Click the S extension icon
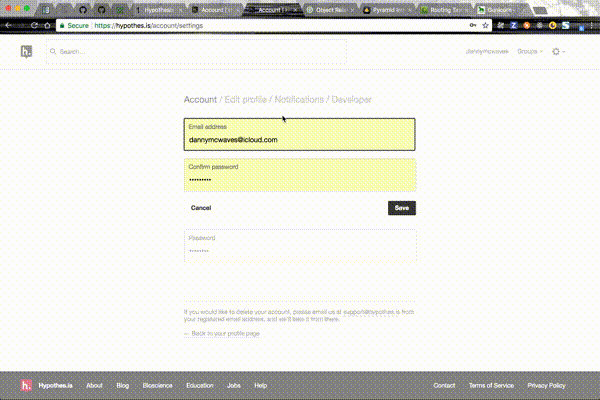Viewport: 600px width, 400px height. coord(566,25)
